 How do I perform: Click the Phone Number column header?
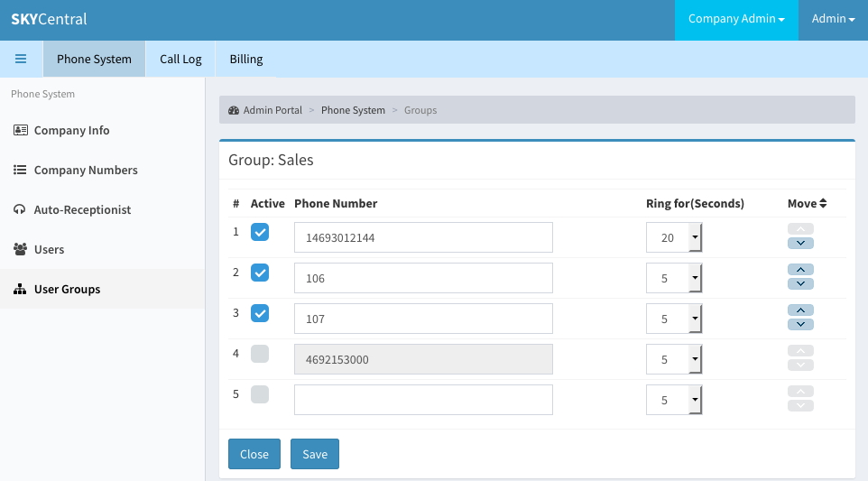[336, 203]
